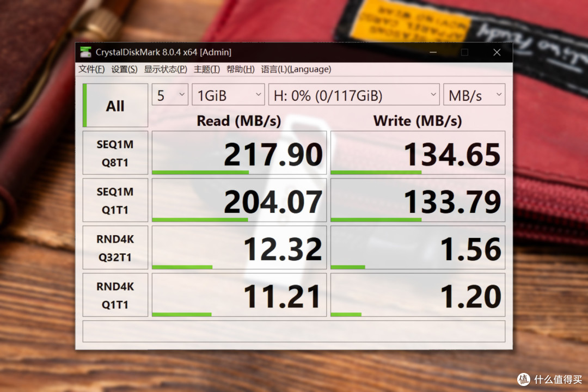Run the RND4K Q32T1 test
This screenshot has width=588, height=392.
(x=115, y=248)
